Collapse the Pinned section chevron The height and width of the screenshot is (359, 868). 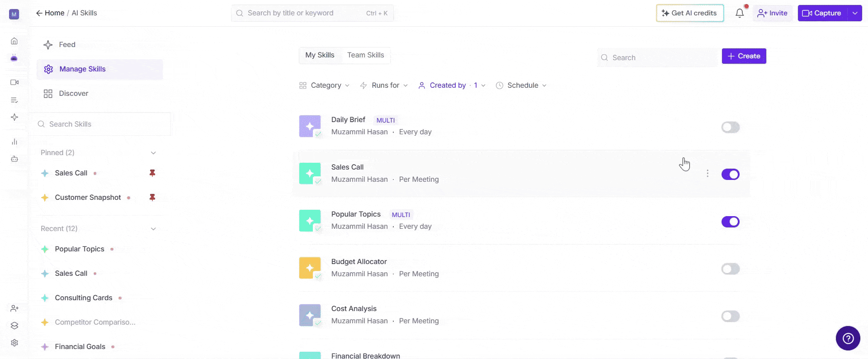(x=153, y=153)
